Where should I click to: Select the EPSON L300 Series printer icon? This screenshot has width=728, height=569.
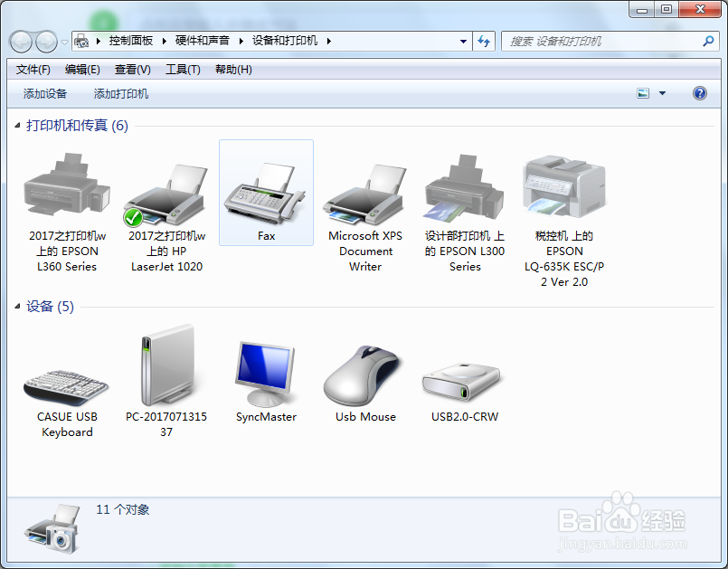[x=464, y=188]
